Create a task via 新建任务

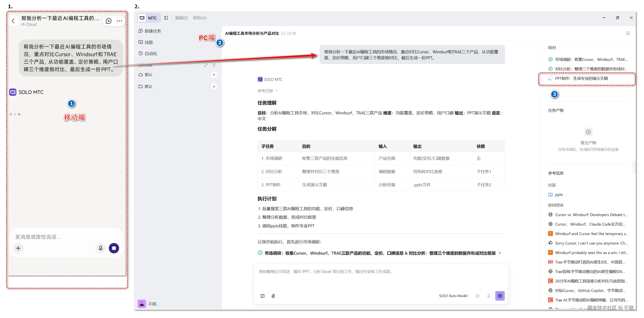[x=150, y=31]
